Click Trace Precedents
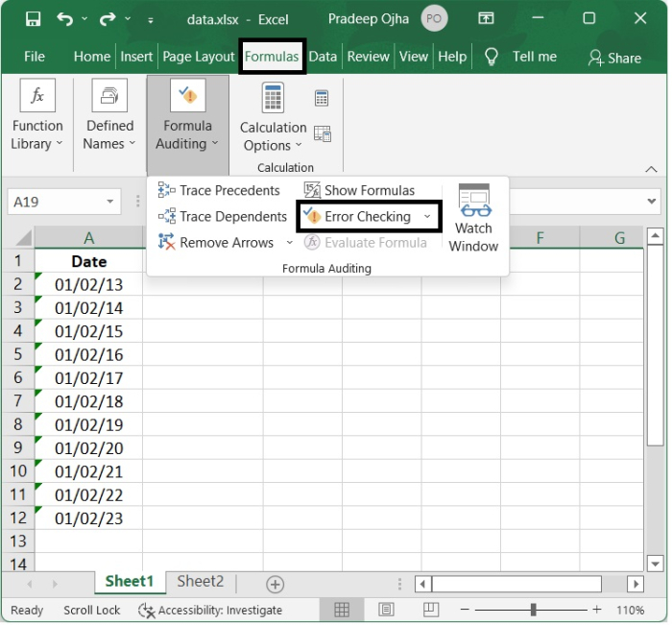Viewport: 672px width, 625px height. click(x=219, y=190)
